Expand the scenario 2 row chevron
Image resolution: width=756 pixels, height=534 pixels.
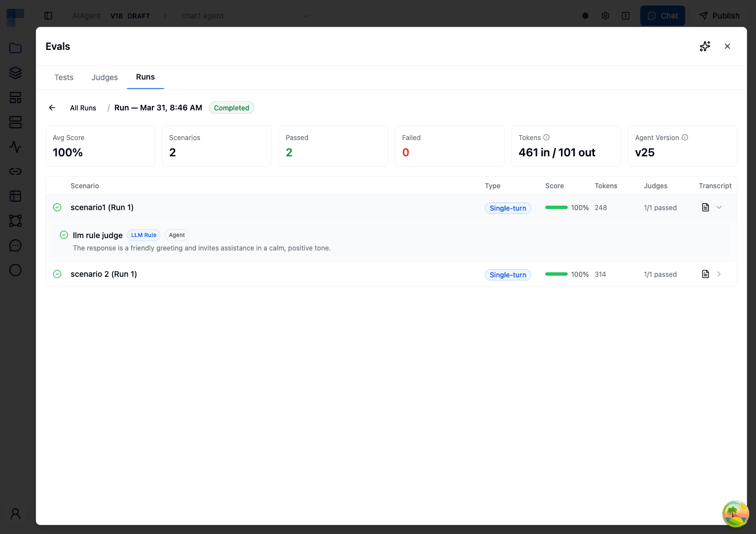click(719, 274)
